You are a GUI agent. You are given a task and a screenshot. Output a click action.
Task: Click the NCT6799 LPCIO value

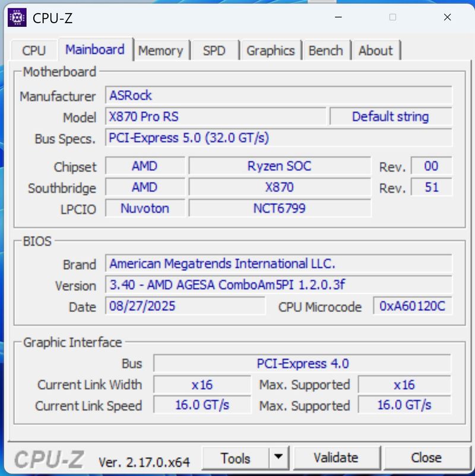[x=279, y=208]
